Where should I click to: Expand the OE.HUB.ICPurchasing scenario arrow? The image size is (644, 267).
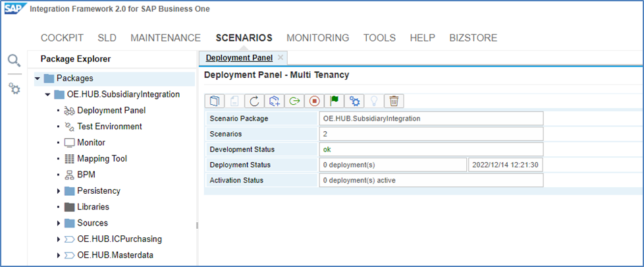pyautogui.click(x=58, y=239)
